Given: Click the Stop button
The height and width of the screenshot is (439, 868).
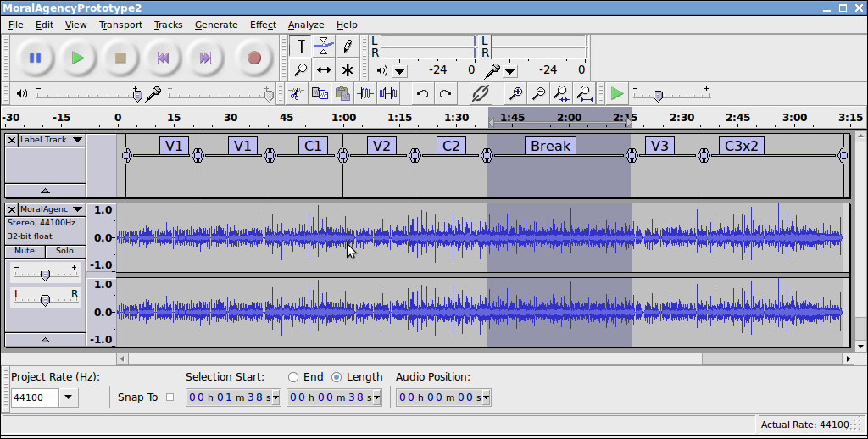Looking at the screenshot, I should coord(120,58).
